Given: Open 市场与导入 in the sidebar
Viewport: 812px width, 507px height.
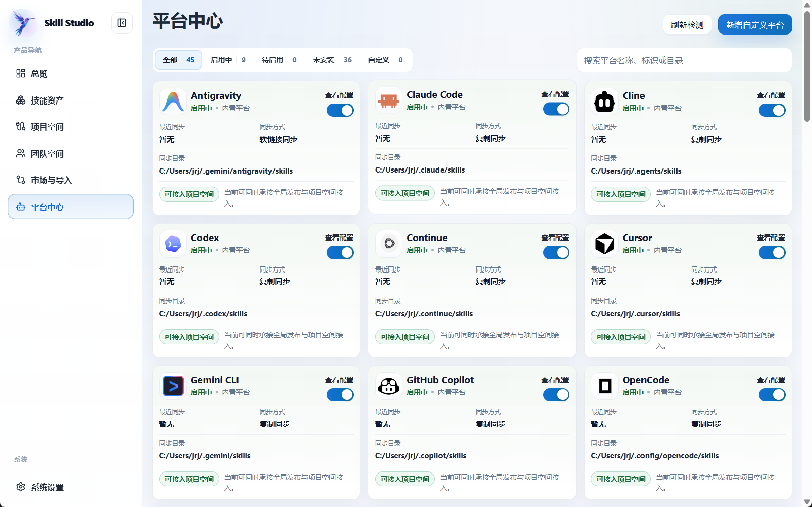Looking at the screenshot, I should (71, 180).
